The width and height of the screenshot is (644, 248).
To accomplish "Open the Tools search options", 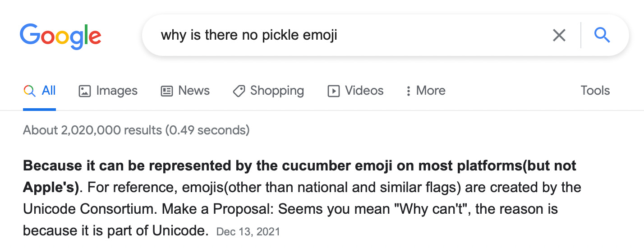I will coord(595,91).
